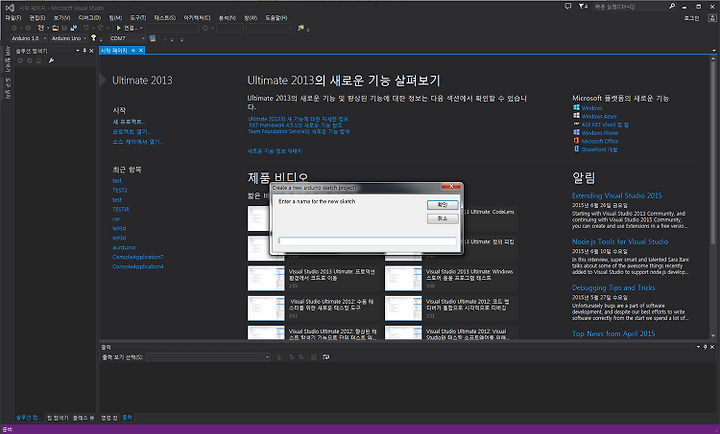
Task: Open Debugging Tips and Tricks article
Action: (x=613, y=287)
